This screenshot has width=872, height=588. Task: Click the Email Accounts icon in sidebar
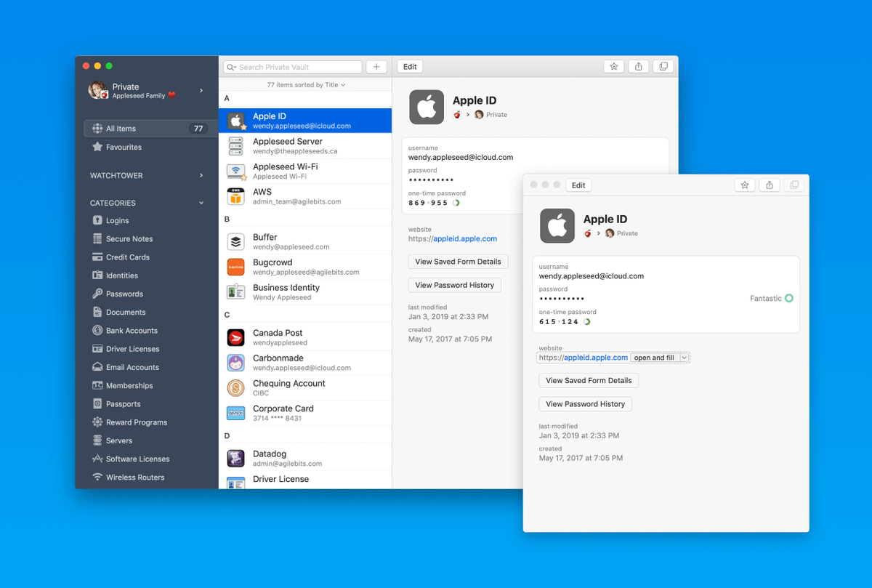97,367
